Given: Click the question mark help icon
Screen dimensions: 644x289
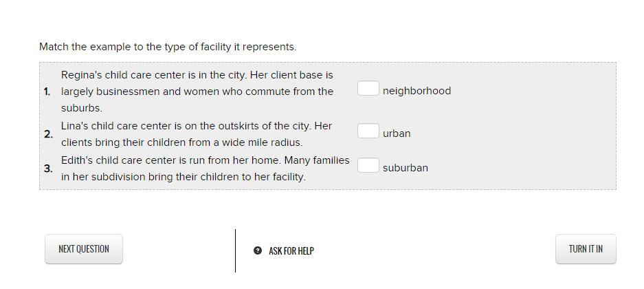Looking at the screenshot, I should 258,250.
